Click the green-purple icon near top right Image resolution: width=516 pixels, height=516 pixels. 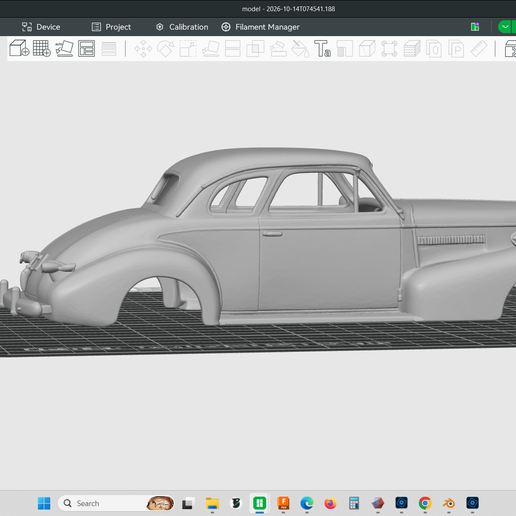(475, 27)
